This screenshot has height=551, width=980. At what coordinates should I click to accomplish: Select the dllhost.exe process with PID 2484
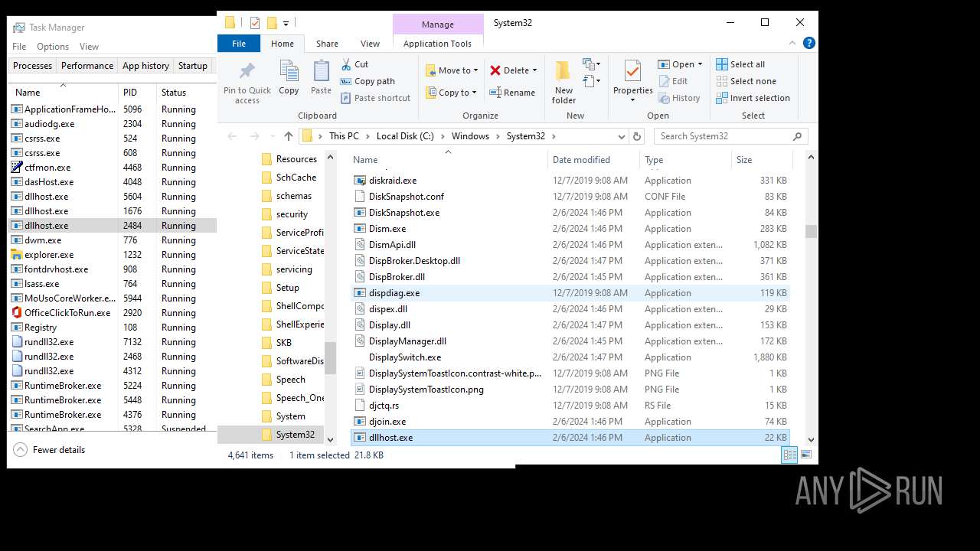click(x=112, y=226)
